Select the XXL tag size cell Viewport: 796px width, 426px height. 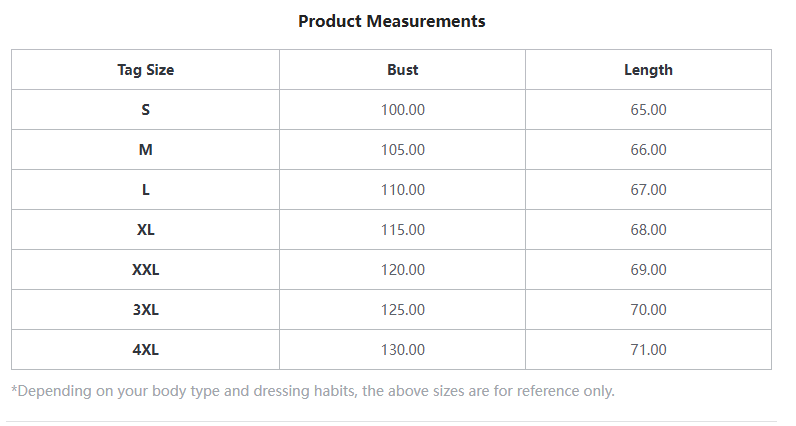[x=146, y=270]
